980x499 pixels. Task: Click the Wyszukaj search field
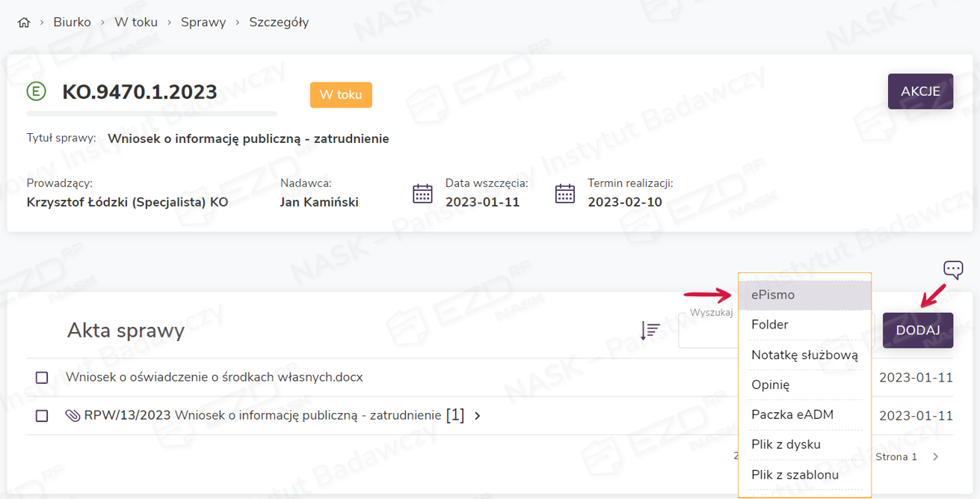[x=707, y=331]
